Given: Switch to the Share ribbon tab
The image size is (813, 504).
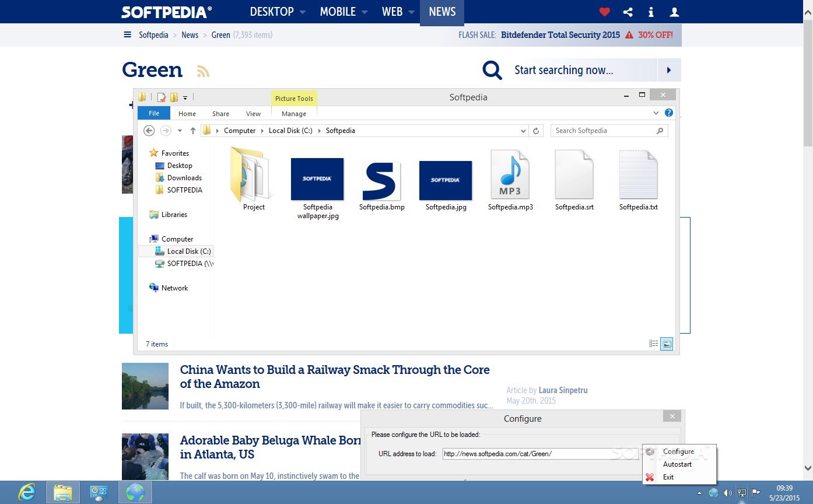Looking at the screenshot, I should tap(220, 114).
